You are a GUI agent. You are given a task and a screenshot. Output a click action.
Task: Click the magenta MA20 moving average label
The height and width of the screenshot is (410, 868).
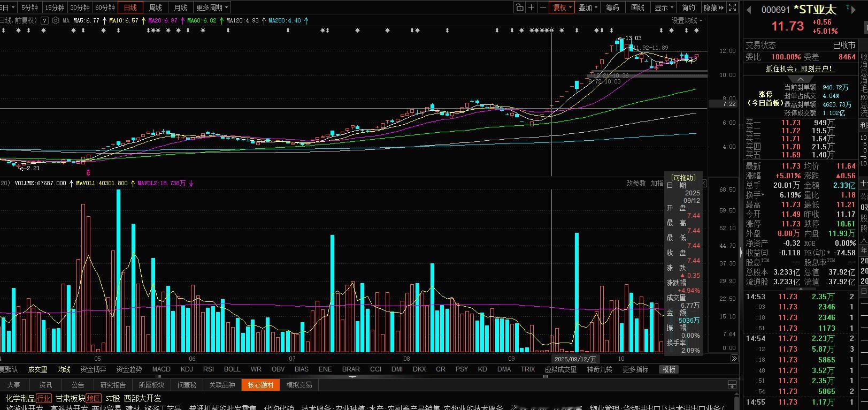click(163, 20)
